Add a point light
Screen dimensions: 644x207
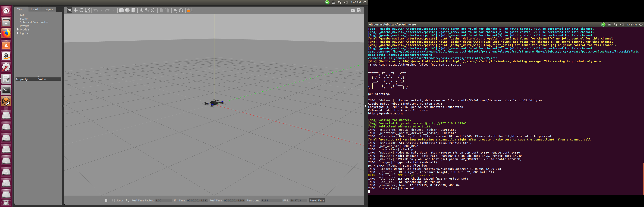(141, 10)
